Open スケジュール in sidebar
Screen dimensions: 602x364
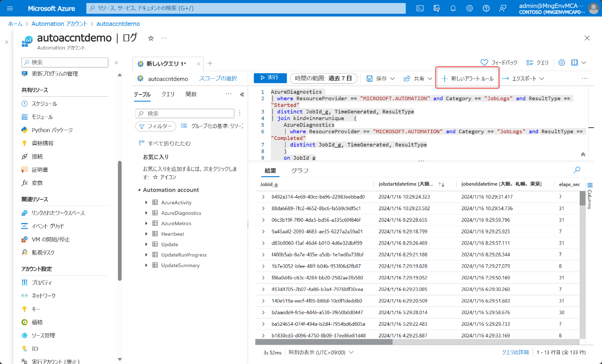point(44,104)
